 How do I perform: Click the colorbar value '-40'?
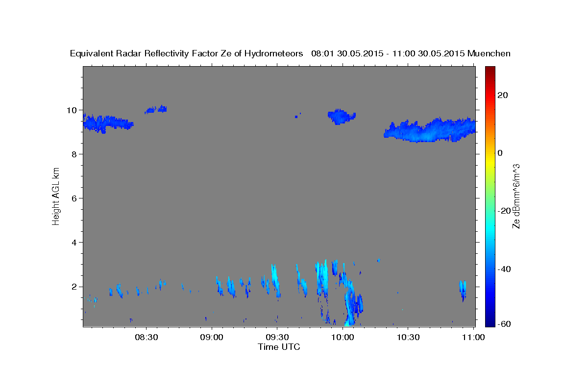click(504, 269)
